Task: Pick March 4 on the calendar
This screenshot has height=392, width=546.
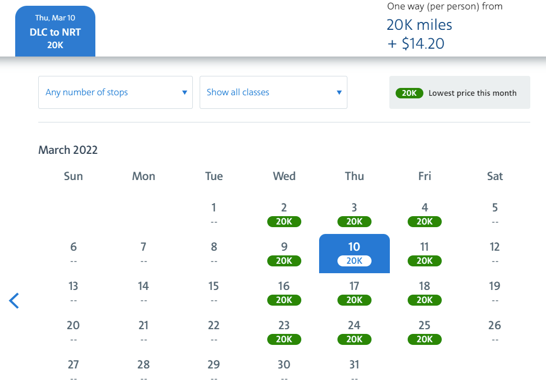Action: tap(424, 214)
